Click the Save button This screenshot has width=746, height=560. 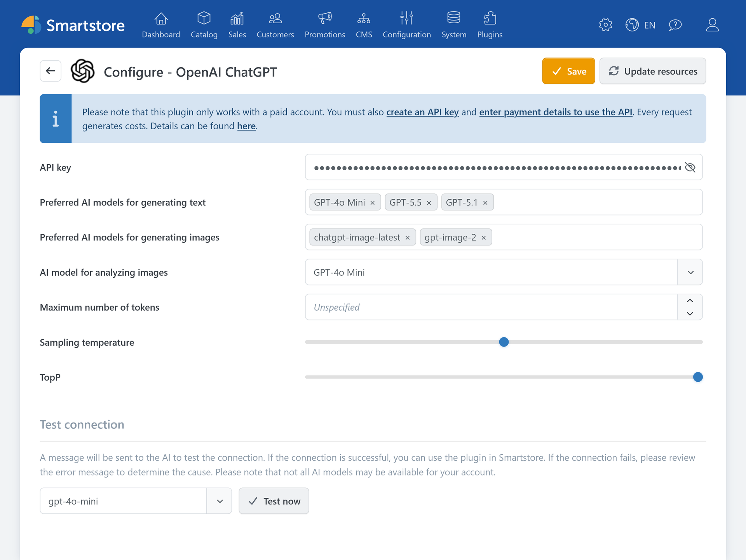coord(568,71)
